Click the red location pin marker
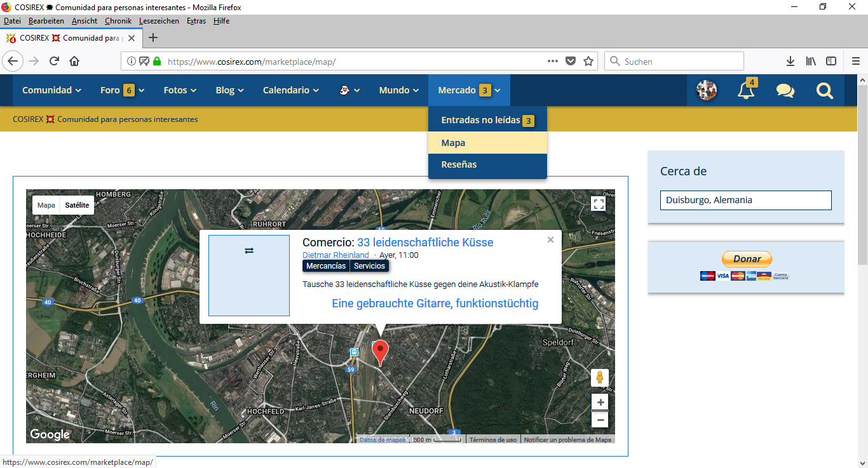Viewport: 868px width, 468px height. click(380, 351)
